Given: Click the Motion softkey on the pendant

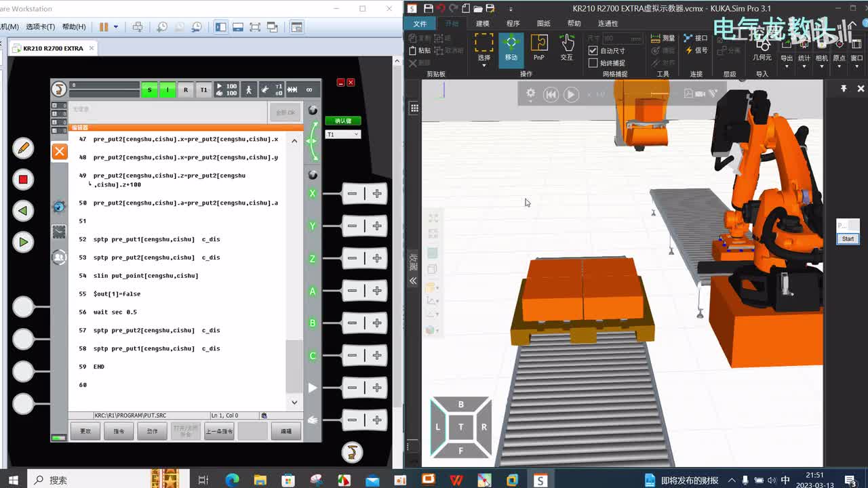Looking at the screenshot, I should (152, 431).
